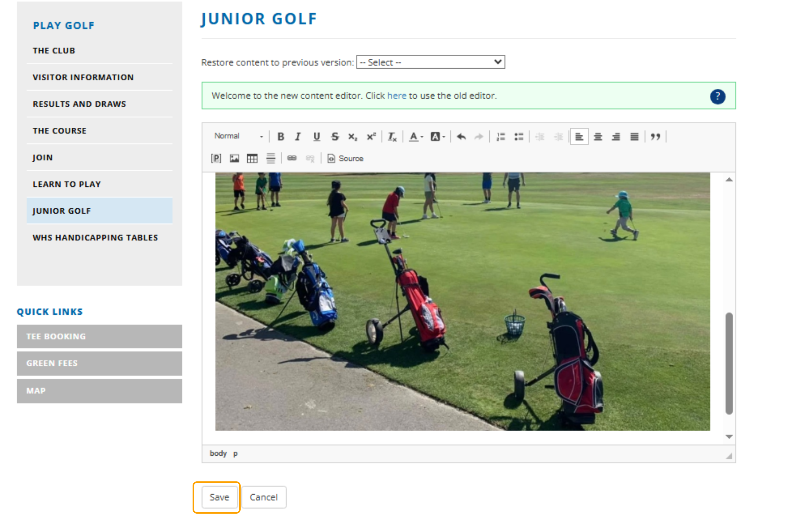
Task: Click the Save button
Action: 219,497
